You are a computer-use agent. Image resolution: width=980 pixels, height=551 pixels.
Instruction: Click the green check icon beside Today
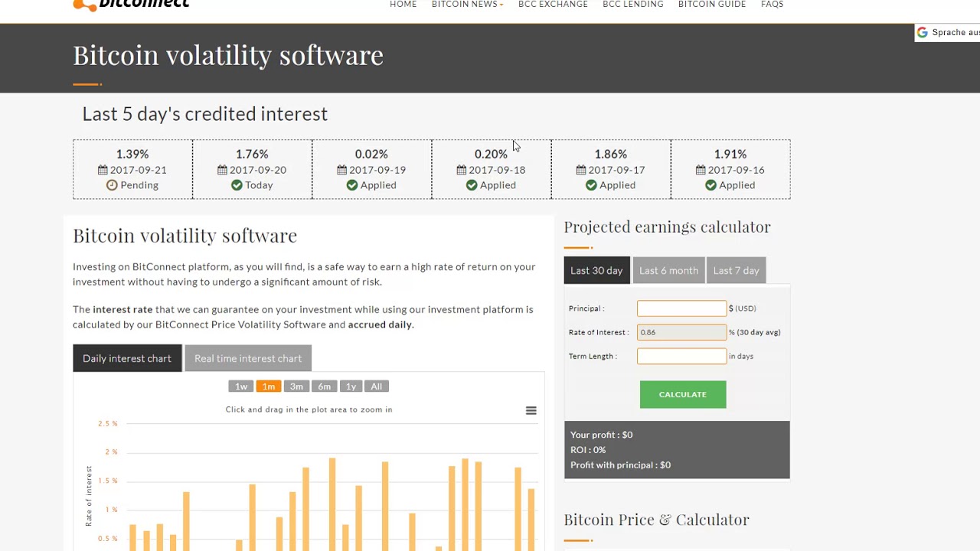[237, 185]
